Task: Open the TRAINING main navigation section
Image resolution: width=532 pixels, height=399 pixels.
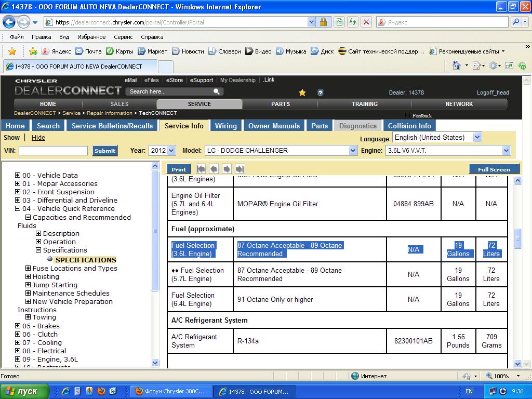Action: [365, 104]
